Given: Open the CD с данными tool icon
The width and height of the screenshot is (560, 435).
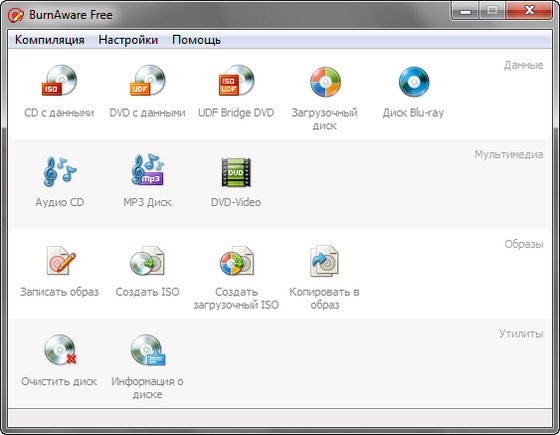Looking at the screenshot, I should point(59,81).
